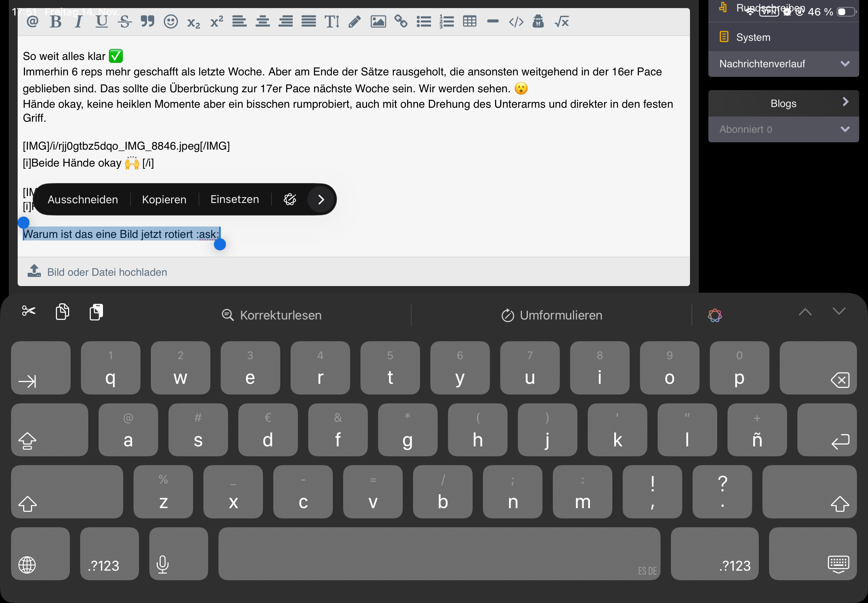The image size is (868, 603).
Task: Expand the Abonniert section
Action: click(845, 129)
